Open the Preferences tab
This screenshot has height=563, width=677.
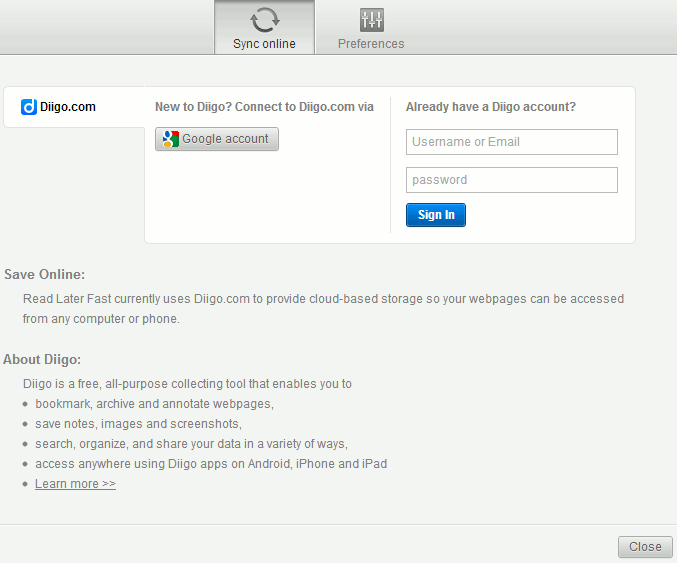click(371, 27)
